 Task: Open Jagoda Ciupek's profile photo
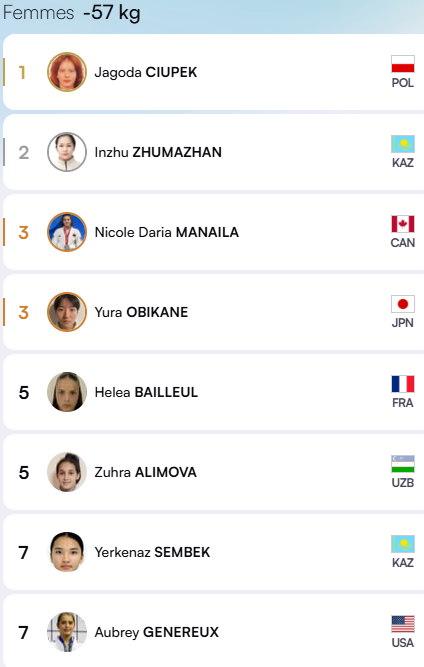(67, 72)
